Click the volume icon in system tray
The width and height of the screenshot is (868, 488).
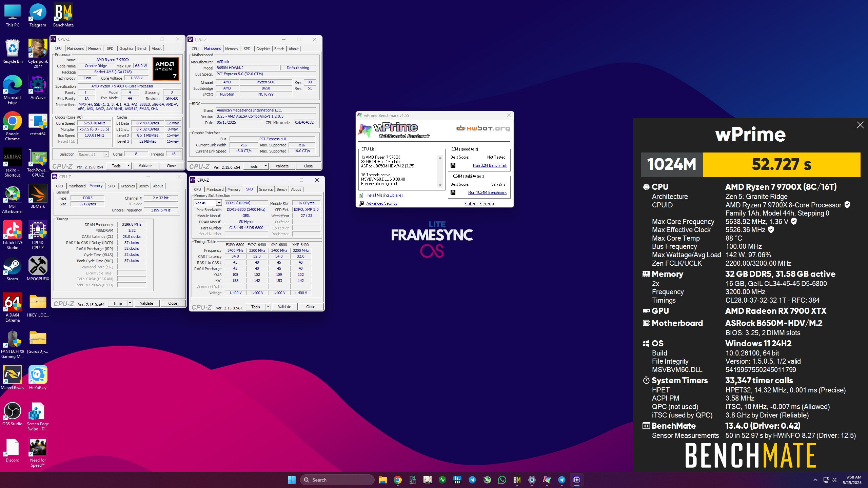(x=834, y=480)
